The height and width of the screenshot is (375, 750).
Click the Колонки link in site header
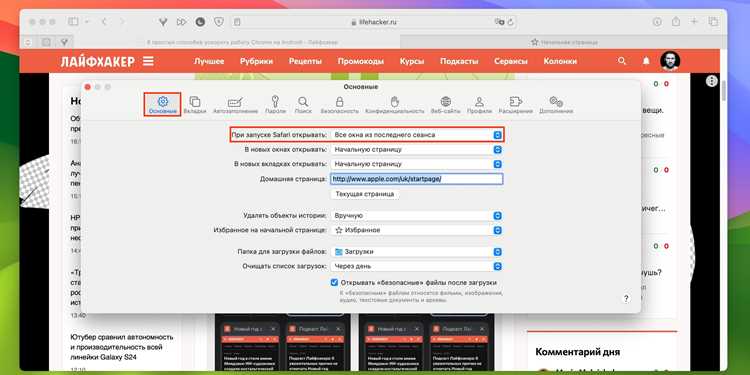point(560,61)
